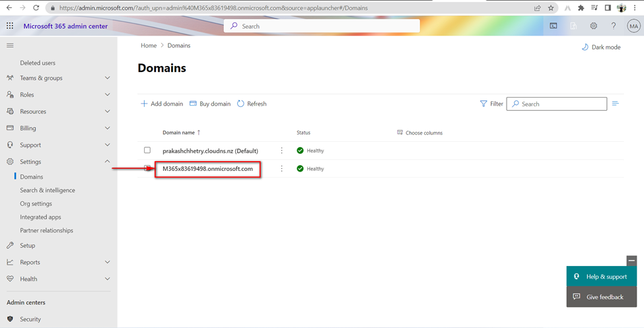Click the Health heart icon
644x328 pixels.
[11, 279]
